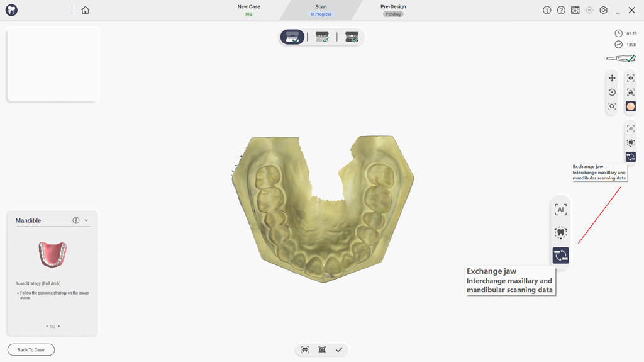Open the Pre-Design tab
This screenshot has width=644, height=362.
point(393,9)
